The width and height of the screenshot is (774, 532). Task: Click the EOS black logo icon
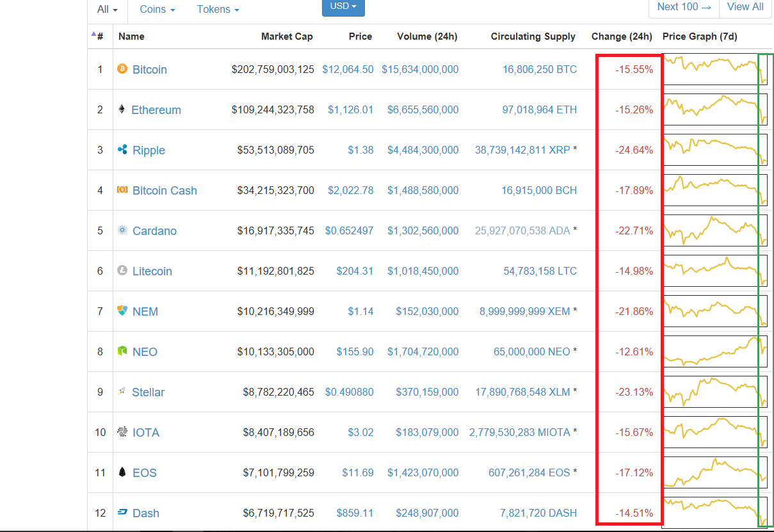pos(122,472)
